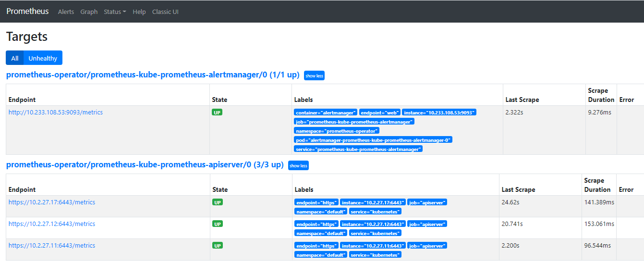Collapse alertmanager group with show less

[x=314, y=75]
